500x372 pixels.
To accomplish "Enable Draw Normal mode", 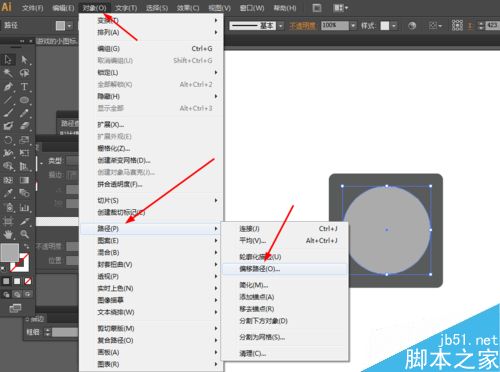I will (6, 294).
